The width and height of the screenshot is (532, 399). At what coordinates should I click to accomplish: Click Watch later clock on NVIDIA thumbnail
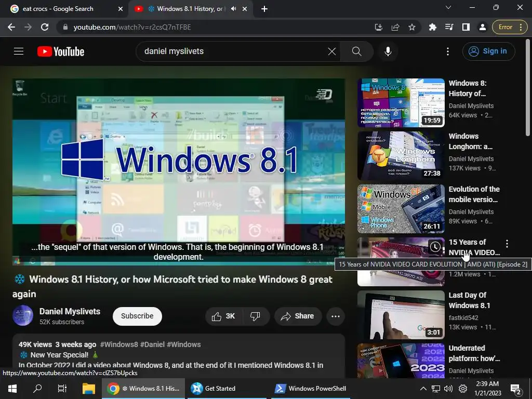point(435,247)
